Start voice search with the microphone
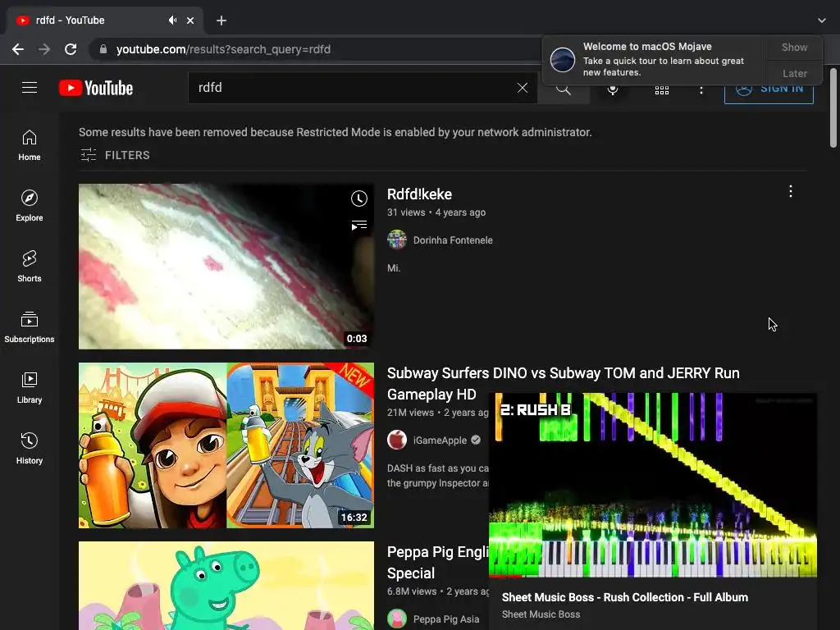This screenshot has width=840, height=630. (613, 90)
